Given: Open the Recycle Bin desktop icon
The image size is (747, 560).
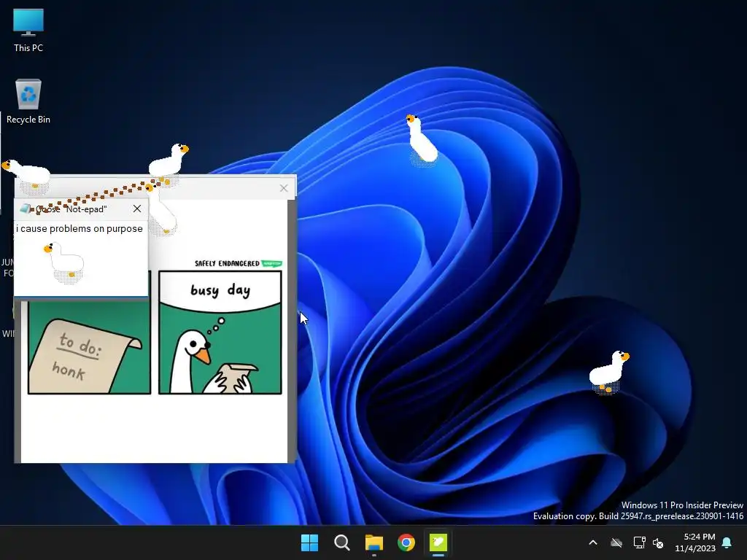Looking at the screenshot, I should 28,101.
